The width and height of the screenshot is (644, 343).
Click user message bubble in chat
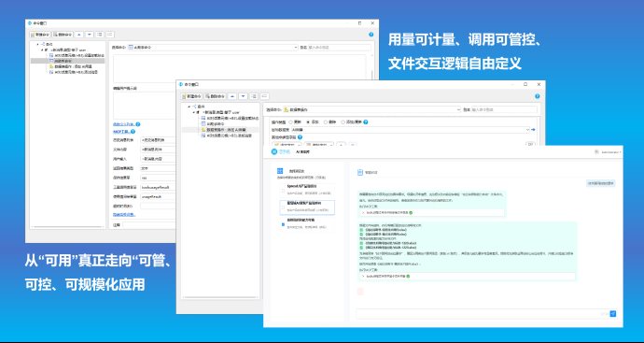click(x=600, y=183)
